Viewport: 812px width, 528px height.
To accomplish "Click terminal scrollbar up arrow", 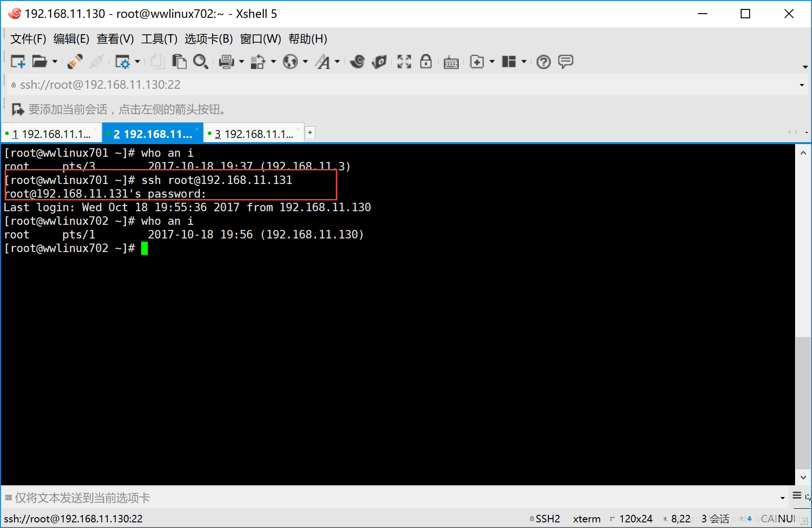I will (x=803, y=153).
